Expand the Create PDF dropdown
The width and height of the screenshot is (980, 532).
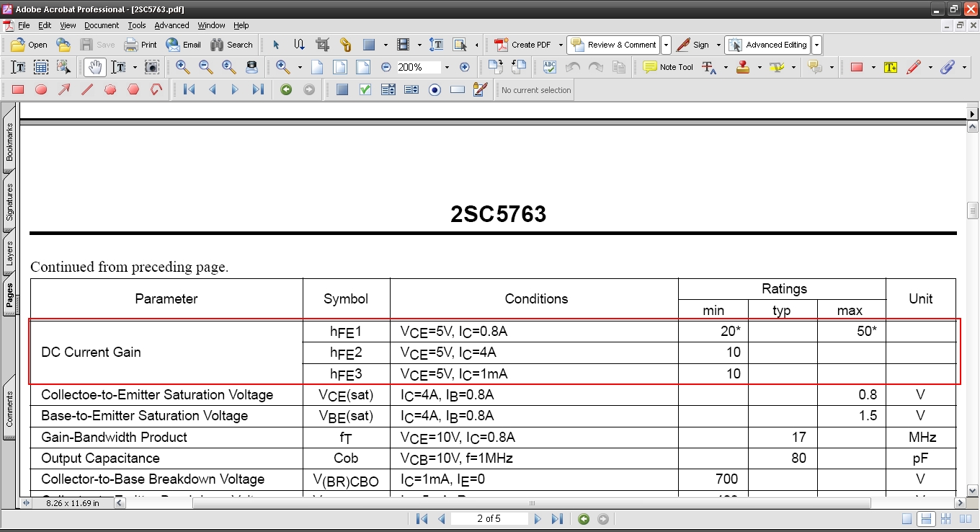pos(561,45)
